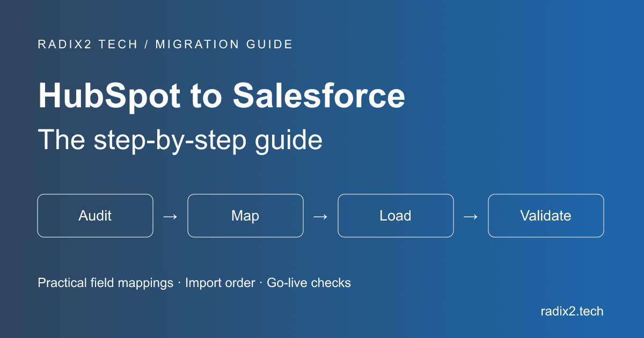Click the Load step box
Screen dimensions: 644x338
396,216
